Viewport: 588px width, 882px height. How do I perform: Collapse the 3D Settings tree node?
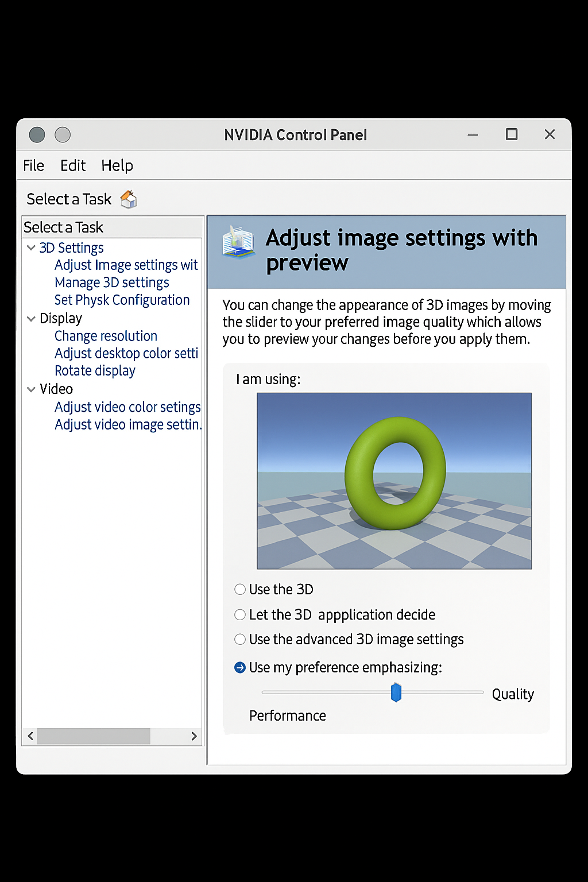pyautogui.click(x=31, y=248)
